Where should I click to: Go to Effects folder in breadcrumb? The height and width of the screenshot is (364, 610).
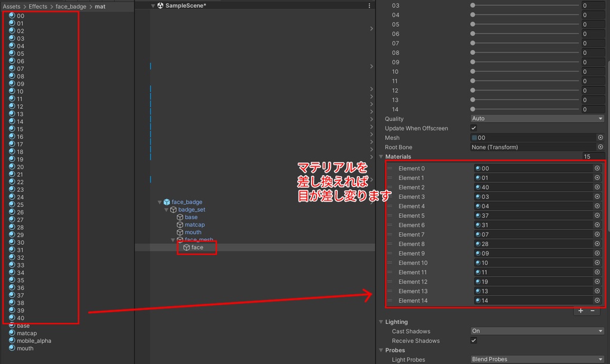pos(38,7)
